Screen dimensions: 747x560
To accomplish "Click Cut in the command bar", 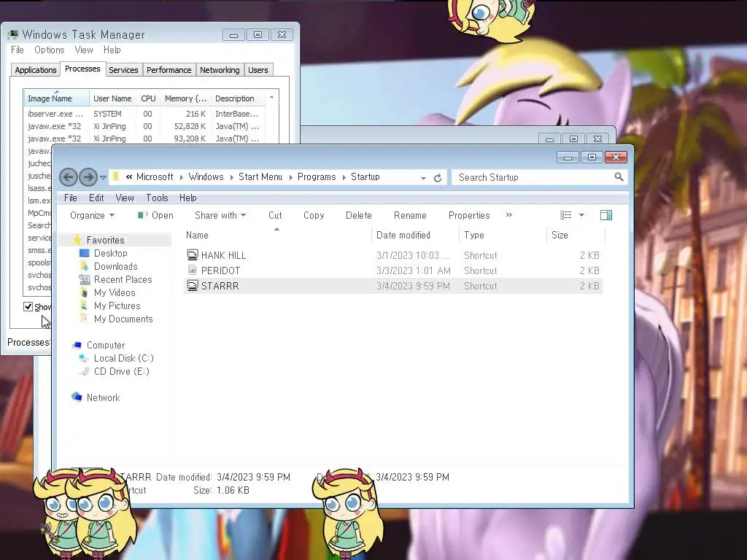I will [275, 215].
